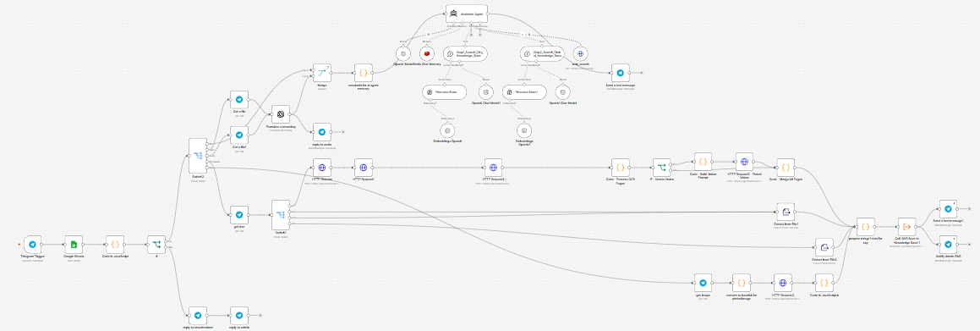Open the Google Sheets node
980x331 pixels.
click(73, 245)
